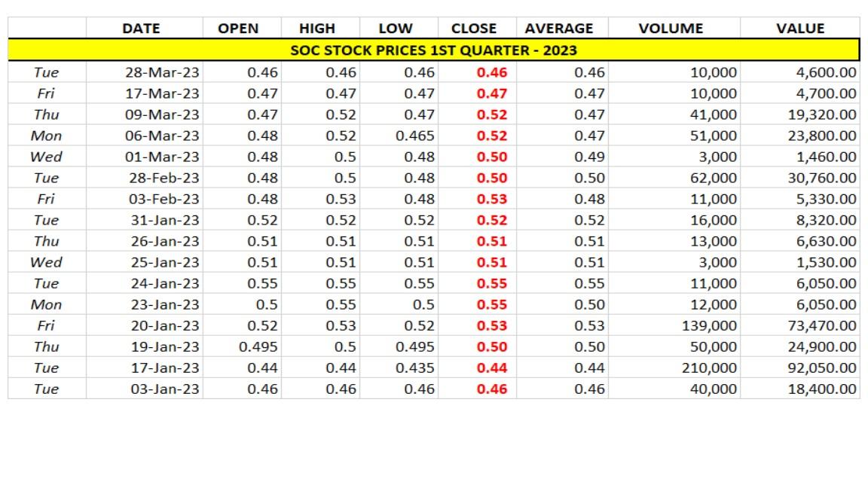
Task: Select the 139,000 volume cell for 20-Jan-23
Action: coord(708,325)
